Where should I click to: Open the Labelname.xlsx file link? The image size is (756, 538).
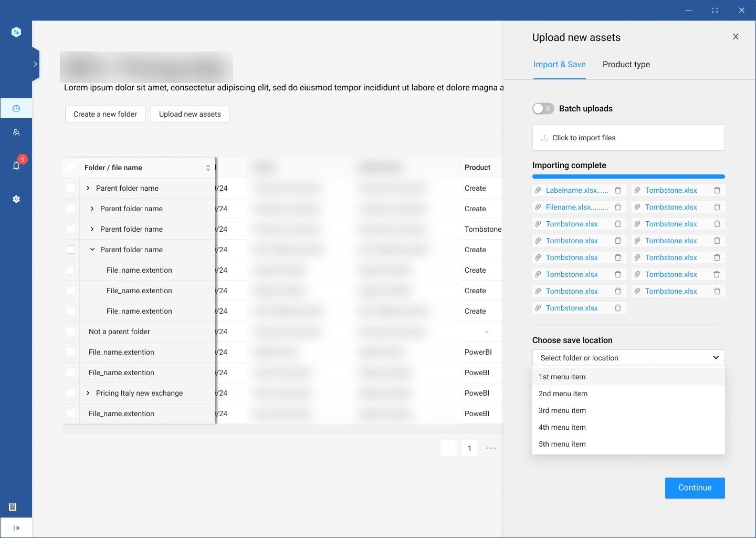577,190
